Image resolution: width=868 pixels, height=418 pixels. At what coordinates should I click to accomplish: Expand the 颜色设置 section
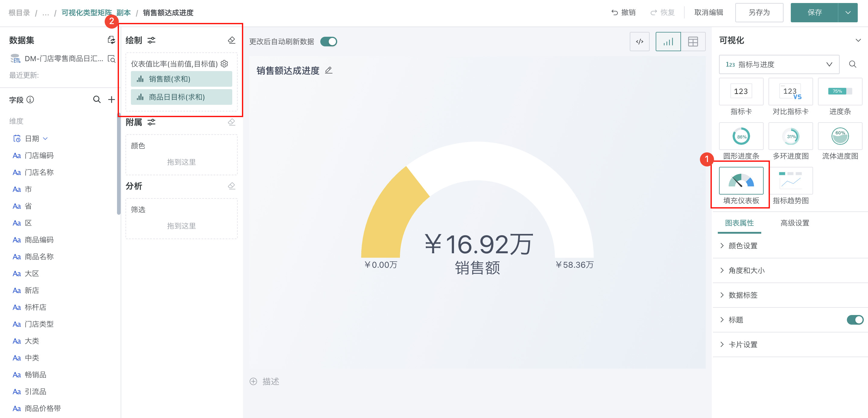[x=743, y=246]
